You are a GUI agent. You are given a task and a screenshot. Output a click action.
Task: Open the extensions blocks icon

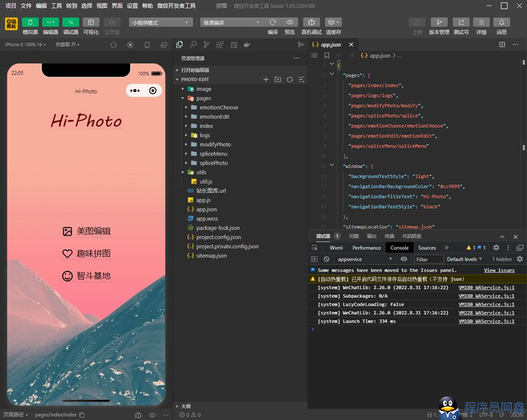(x=220, y=44)
